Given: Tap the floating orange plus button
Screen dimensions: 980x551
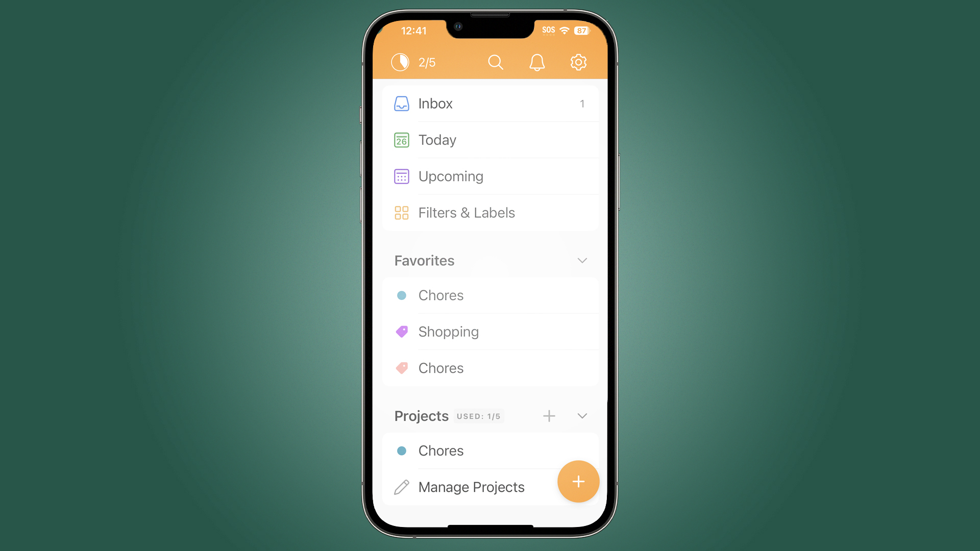Looking at the screenshot, I should [x=577, y=481].
